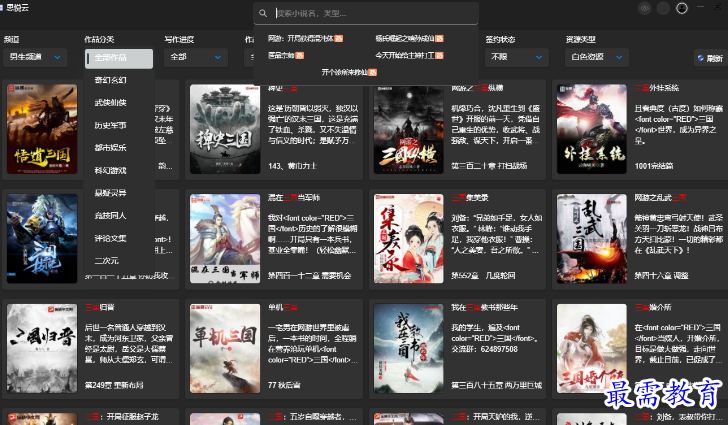Screen dimensions: 728x425
Task: Click the 三国外挂系统 title text
Action: (656, 88)
